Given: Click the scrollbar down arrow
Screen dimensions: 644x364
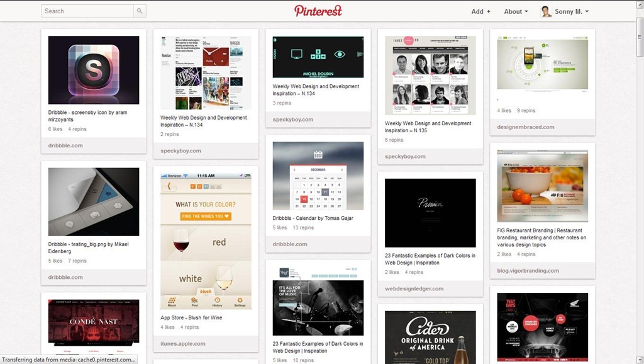Looking at the screenshot, I should coord(640,360).
